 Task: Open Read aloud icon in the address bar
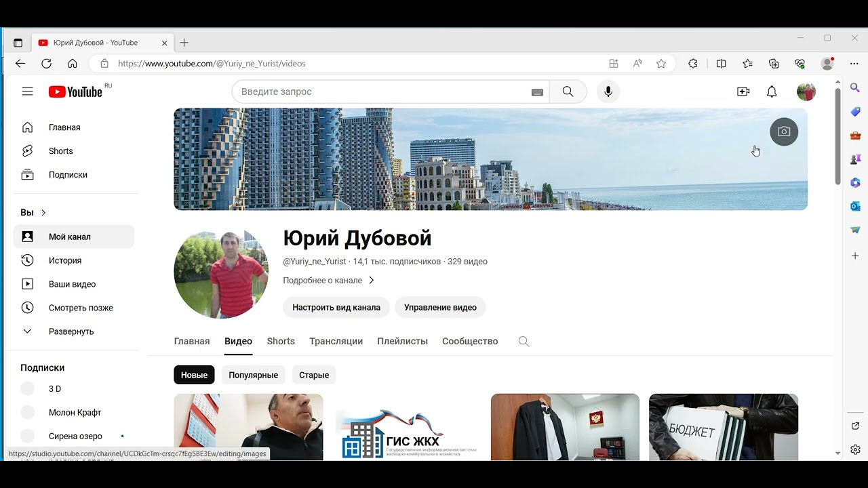pos(637,64)
